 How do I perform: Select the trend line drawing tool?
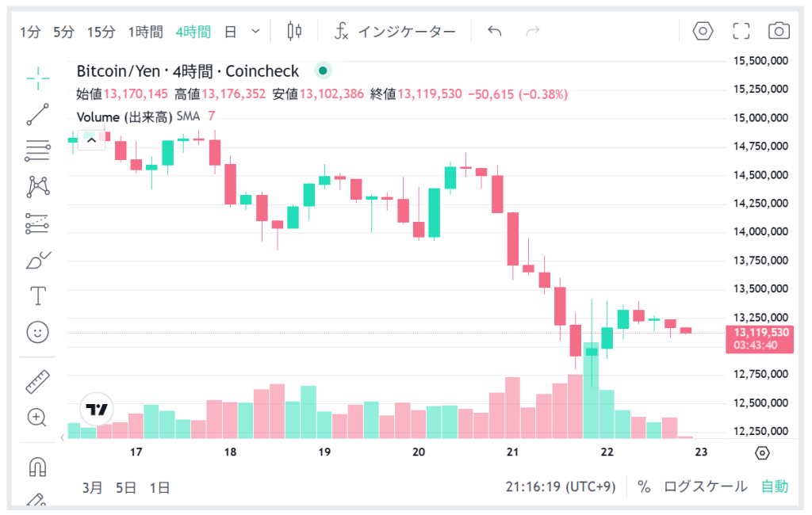point(37,114)
